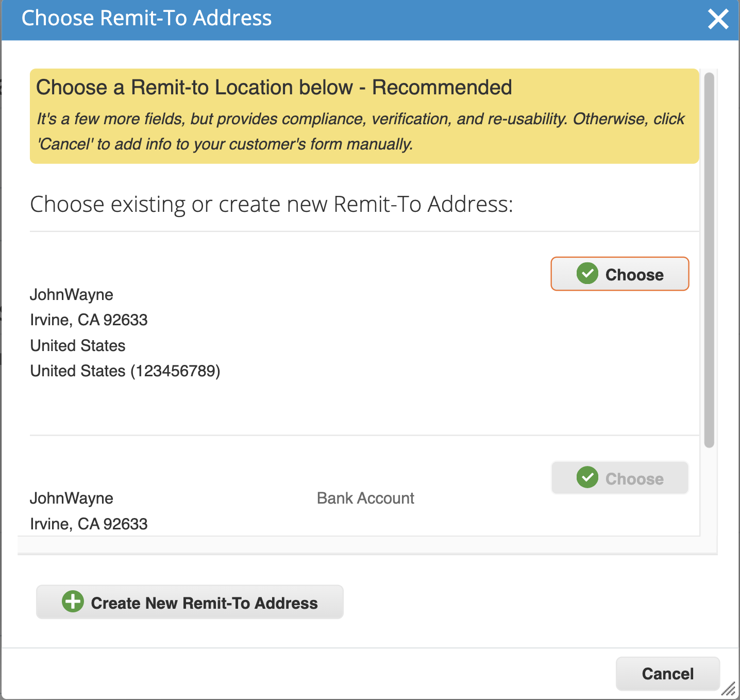Click checkmark icon on greyed-out Choose button
740x700 pixels.
tap(587, 478)
